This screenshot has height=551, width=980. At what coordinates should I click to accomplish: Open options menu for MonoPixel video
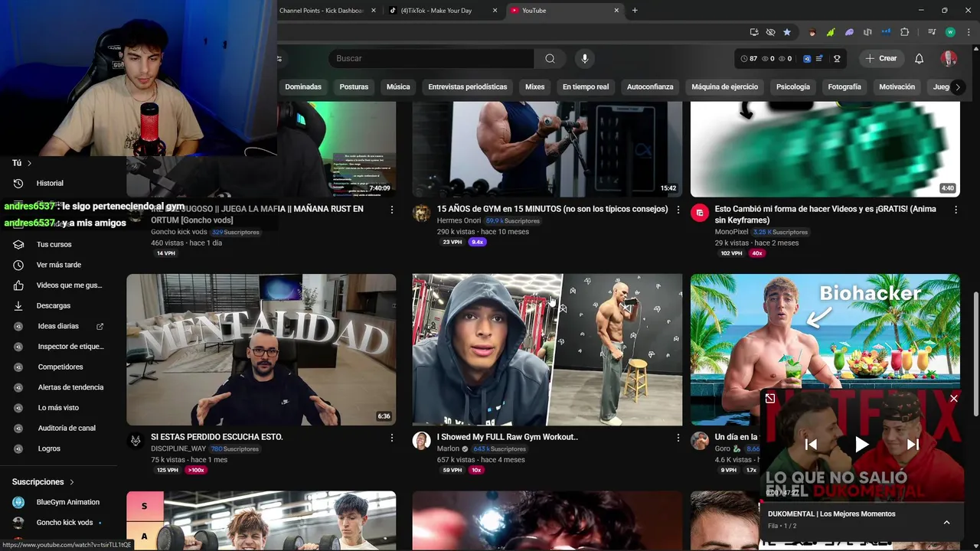955,210
